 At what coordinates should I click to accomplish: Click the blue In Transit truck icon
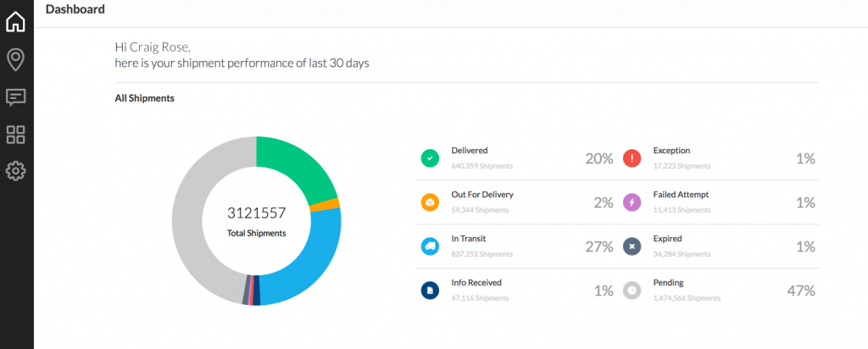click(430, 247)
